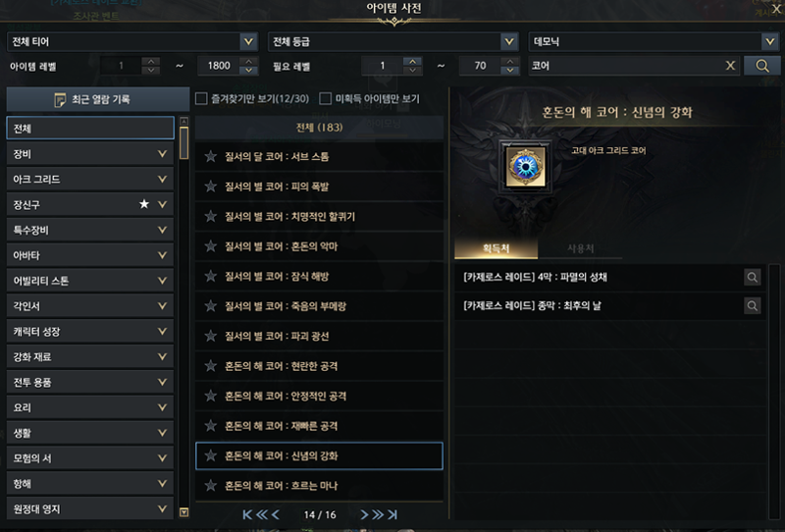This screenshot has width=785, height=532.
Task: Open magnifier for 4막 : 파멸의 성채 source
Action: [x=752, y=277]
